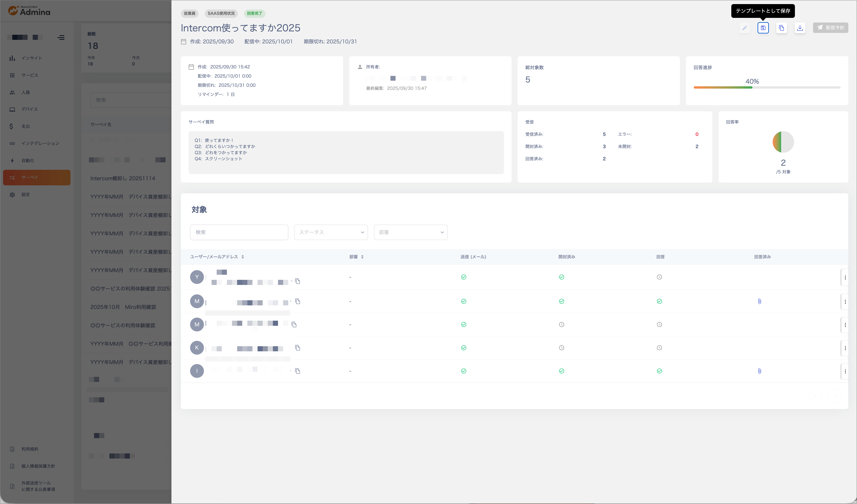Open more options for user Y row
Screen dimensions: 857x504
coord(845,277)
